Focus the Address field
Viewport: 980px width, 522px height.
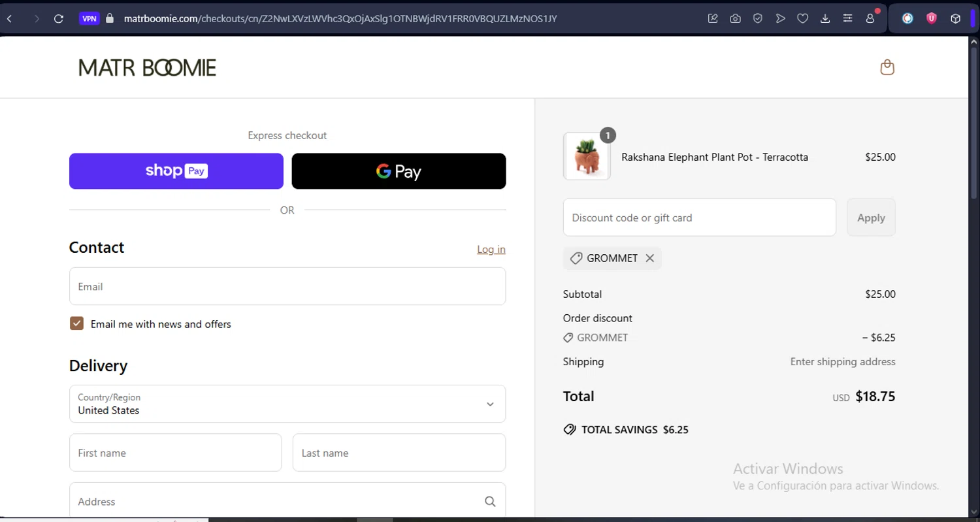coord(287,501)
